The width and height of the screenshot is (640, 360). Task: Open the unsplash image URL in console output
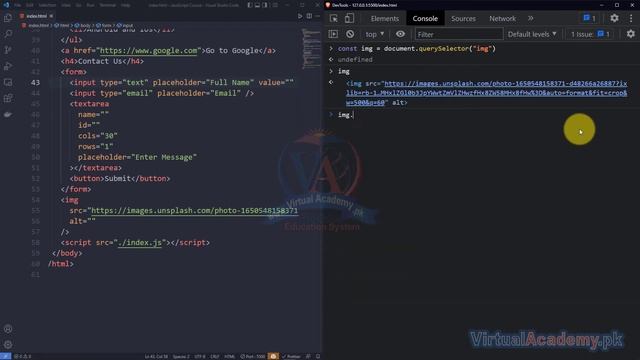486,93
